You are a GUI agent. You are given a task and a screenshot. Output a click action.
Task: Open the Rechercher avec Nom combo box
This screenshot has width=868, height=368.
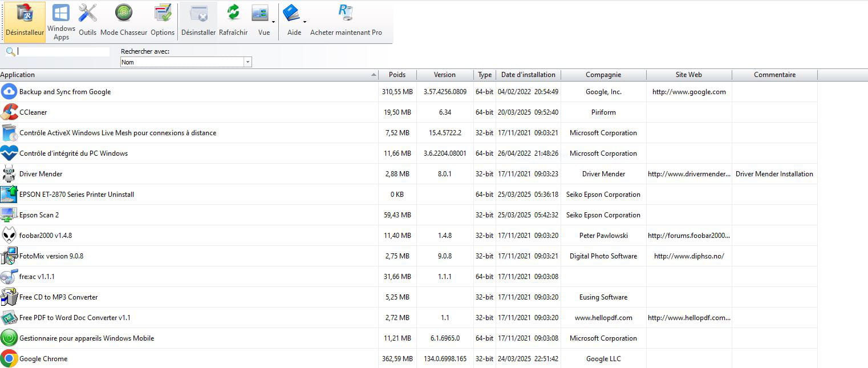pos(186,62)
